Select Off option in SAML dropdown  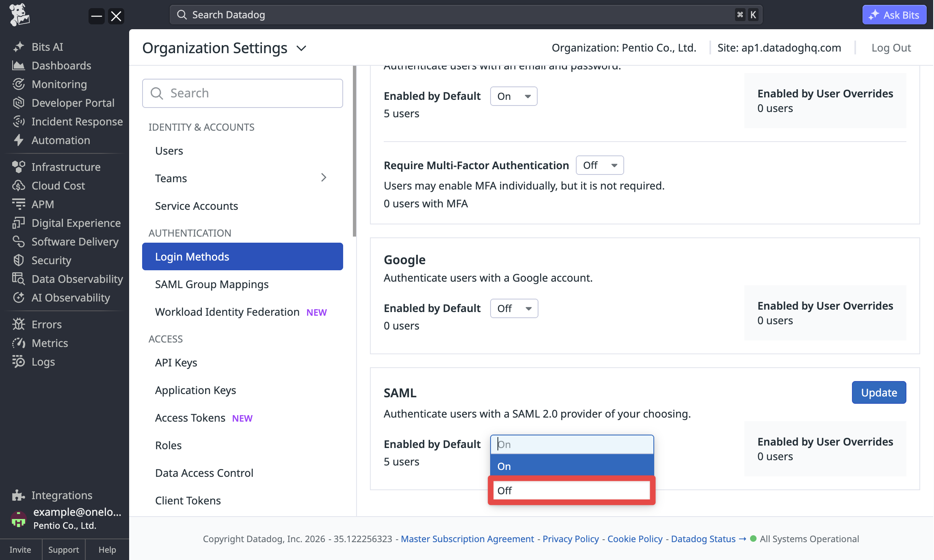(x=572, y=491)
